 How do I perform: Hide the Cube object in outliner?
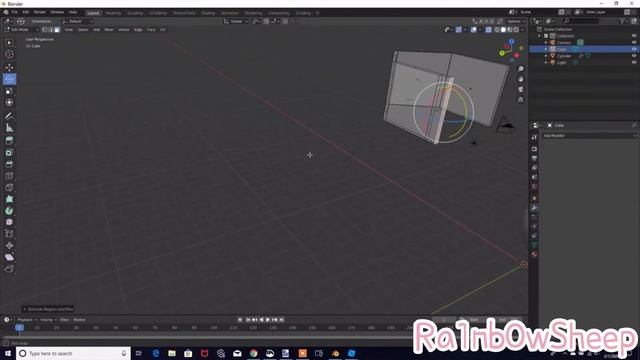pos(634,49)
